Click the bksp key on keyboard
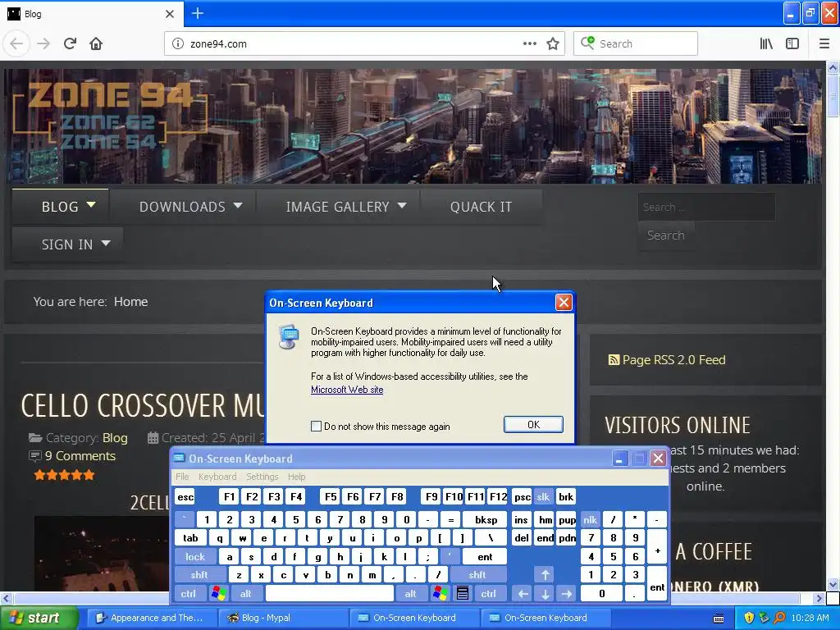Image resolution: width=840 pixels, height=630 pixels. point(486,519)
